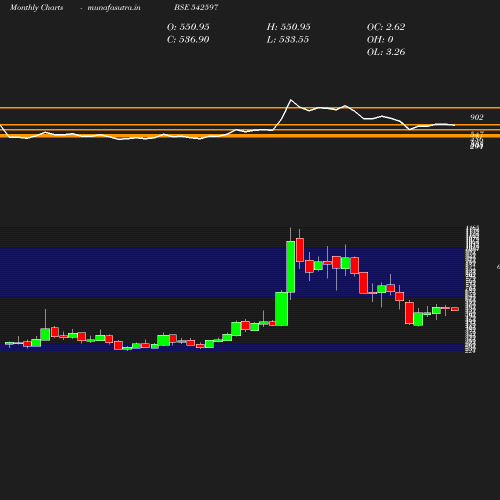Select the close value 'C: 536.90'
The image size is (500, 500).
tap(188, 40)
